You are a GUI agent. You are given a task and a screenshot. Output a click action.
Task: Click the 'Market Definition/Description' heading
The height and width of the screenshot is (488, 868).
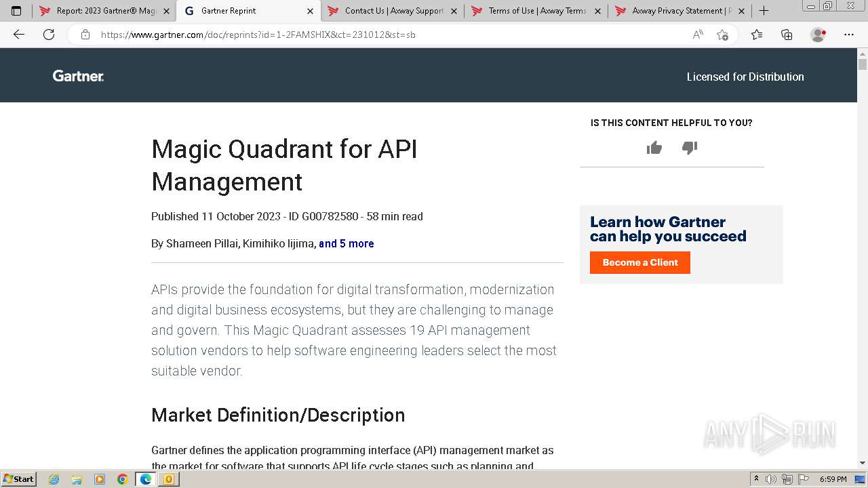278,415
